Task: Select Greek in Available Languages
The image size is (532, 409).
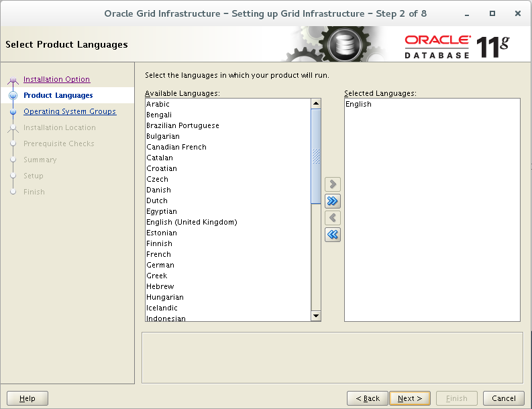Action: tap(227, 276)
